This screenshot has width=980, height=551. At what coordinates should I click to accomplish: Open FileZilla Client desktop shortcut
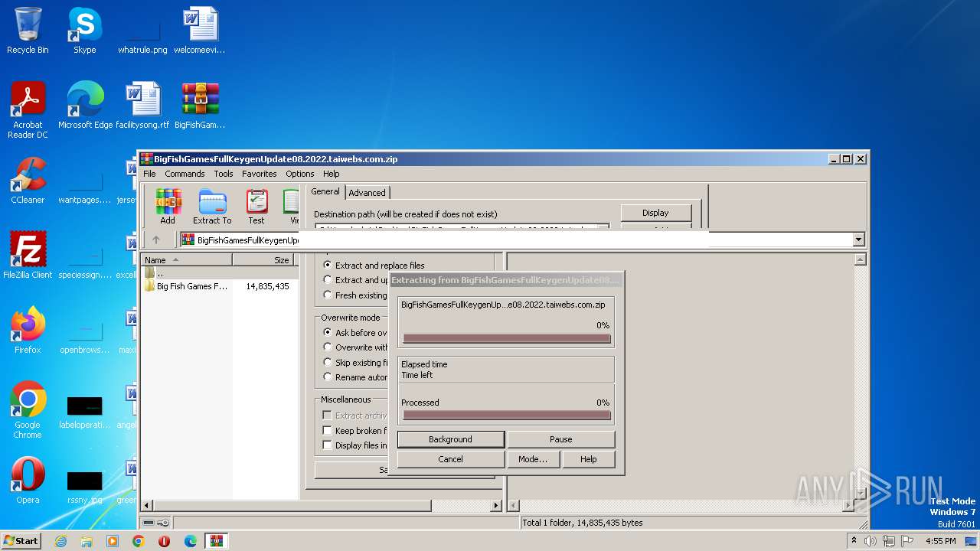coord(28,256)
